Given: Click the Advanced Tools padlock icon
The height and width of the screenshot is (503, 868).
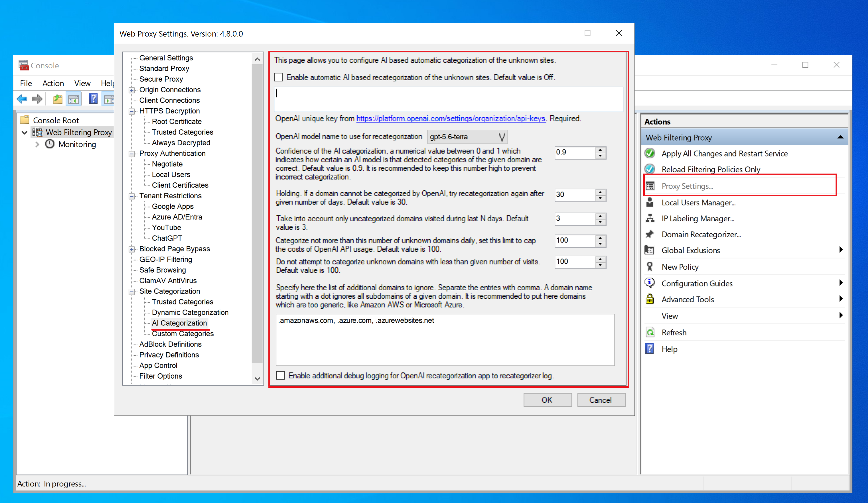Looking at the screenshot, I should click(x=650, y=299).
